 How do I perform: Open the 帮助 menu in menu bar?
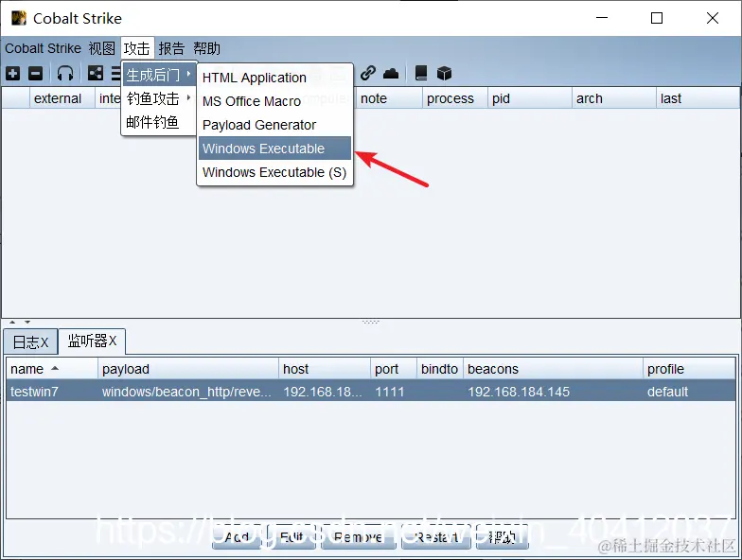click(x=206, y=48)
